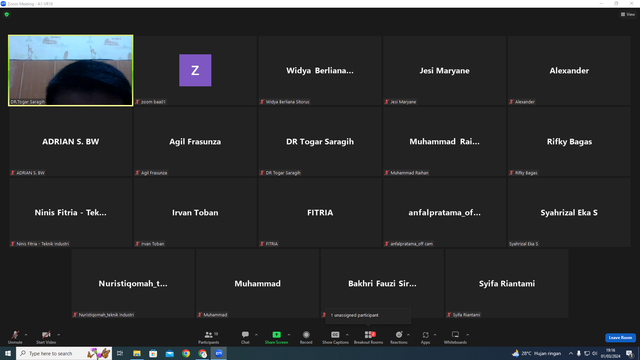Screen dimensions: 640x360
Task: Click the system clock in the taskbar
Action: click(x=611, y=353)
